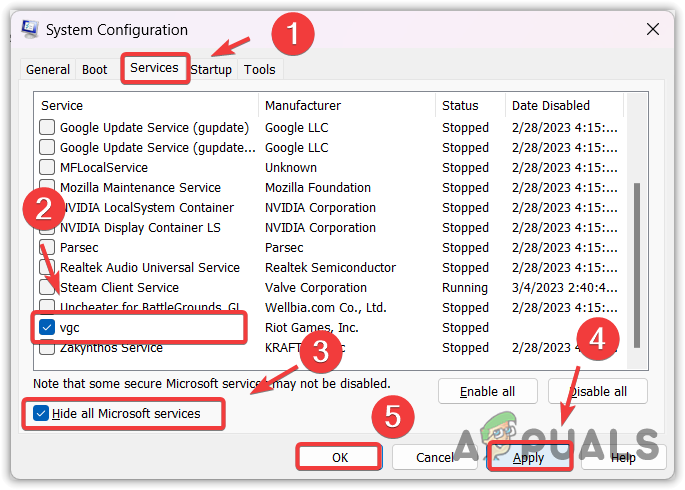The width and height of the screenshot is (685, 490).
Task: Click the Wellbia.com Co., Ltd. cell
Action: [326, 307]
